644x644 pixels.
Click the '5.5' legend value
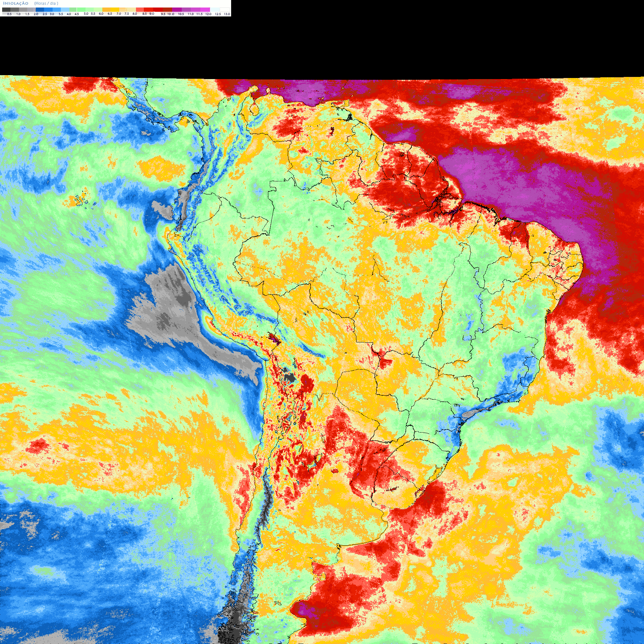click(x=93, y=14)
